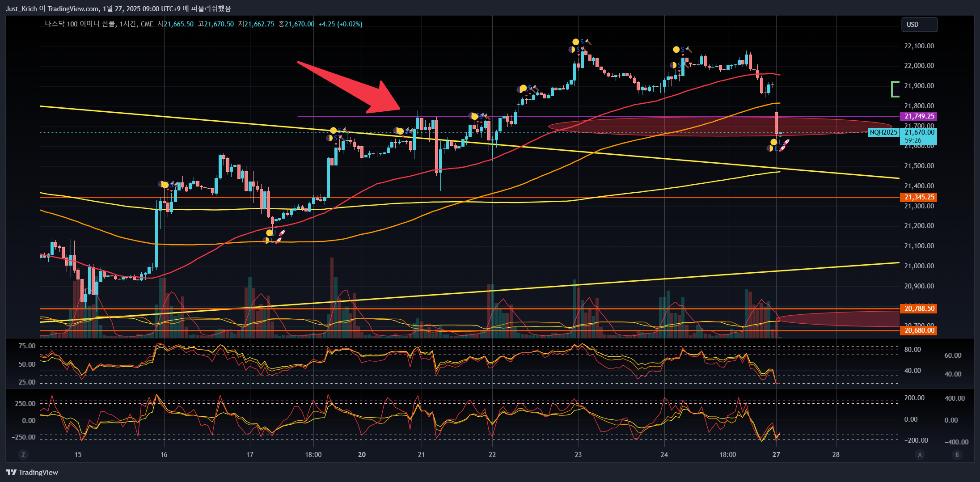This screenshot has height=482, width=980.
Task: Click the low value 21,662.75 in the legend
Action: click(x=259, y=24)
